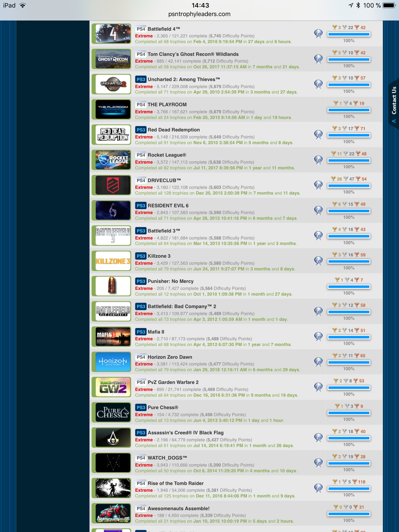The height and width of the screenshot is (532, 399).
Task: Click the gold trophy icon in Red Dead Redemption row
Action: click(x=335, y=129)
